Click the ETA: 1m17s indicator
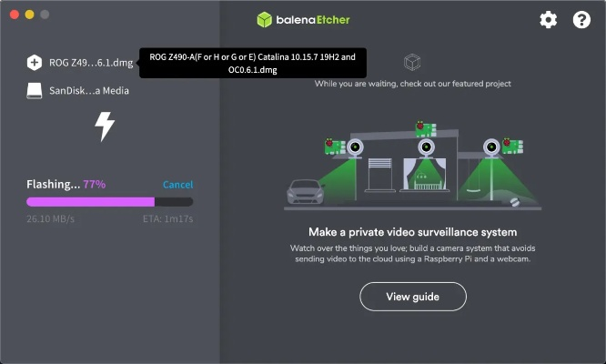606x364 pixels. pyautogui.click(x=167, y=219)
